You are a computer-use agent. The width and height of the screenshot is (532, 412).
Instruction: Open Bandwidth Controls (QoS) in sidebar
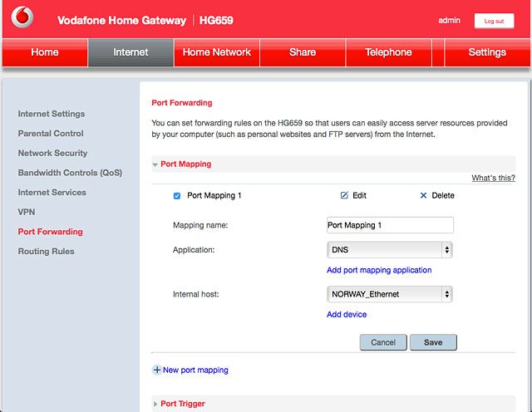tap(70, 173)
